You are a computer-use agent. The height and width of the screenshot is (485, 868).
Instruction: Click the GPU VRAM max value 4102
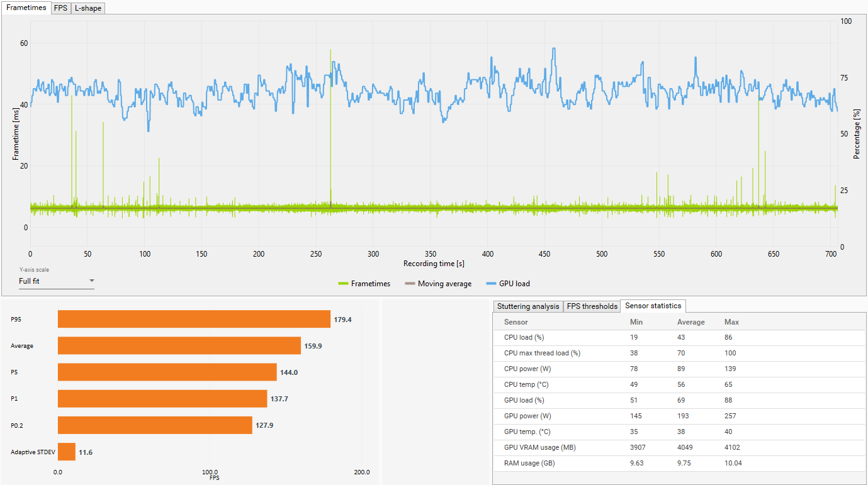click(733, 448)
